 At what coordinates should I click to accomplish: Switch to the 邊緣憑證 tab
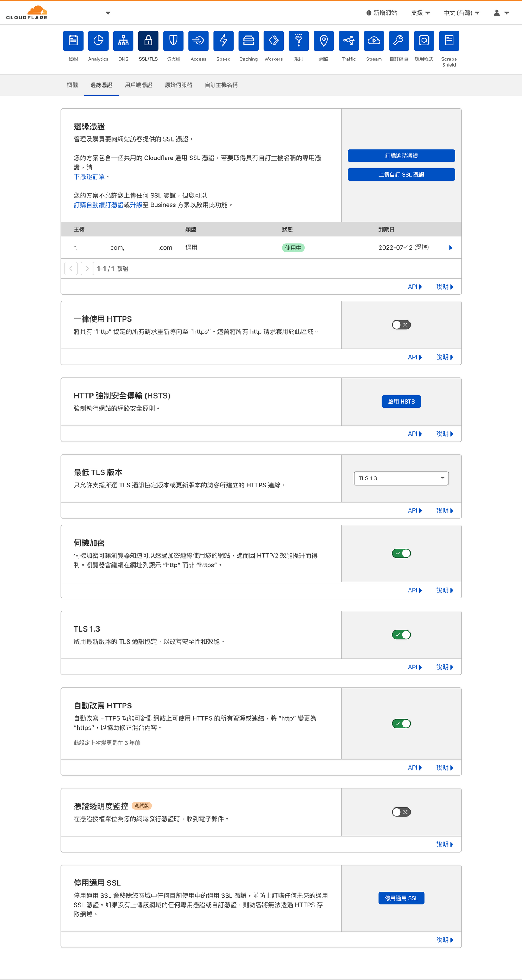(x=101, y=85)
